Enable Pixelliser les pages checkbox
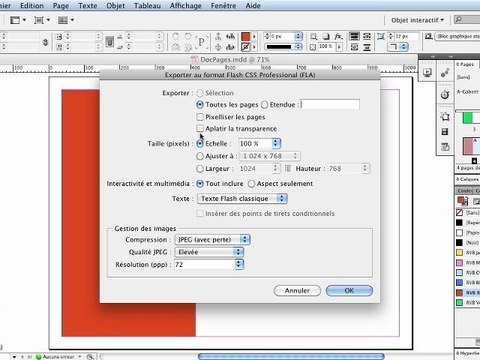 point(200,117)
